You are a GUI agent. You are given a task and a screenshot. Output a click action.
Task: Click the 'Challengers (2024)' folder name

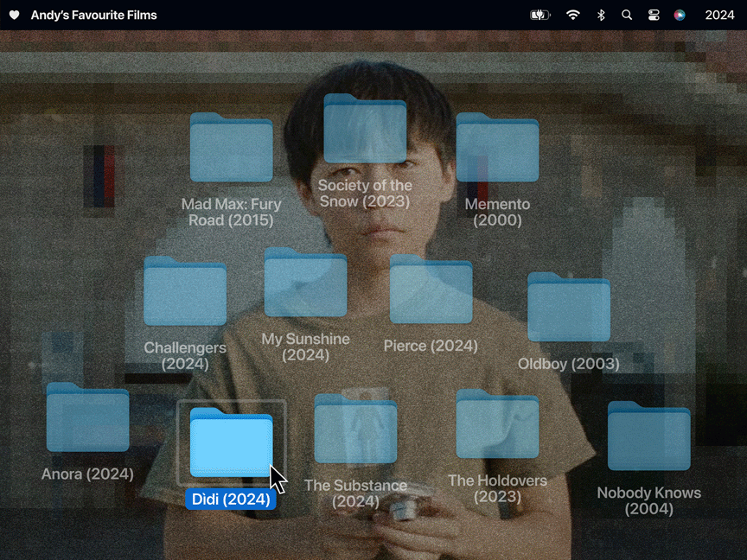[x=185, y=356]
